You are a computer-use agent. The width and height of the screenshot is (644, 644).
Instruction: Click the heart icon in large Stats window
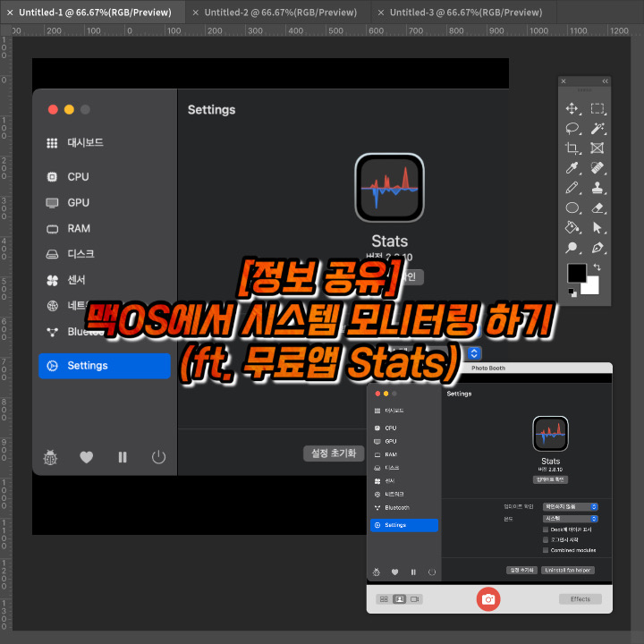click(x=86, y=457)
